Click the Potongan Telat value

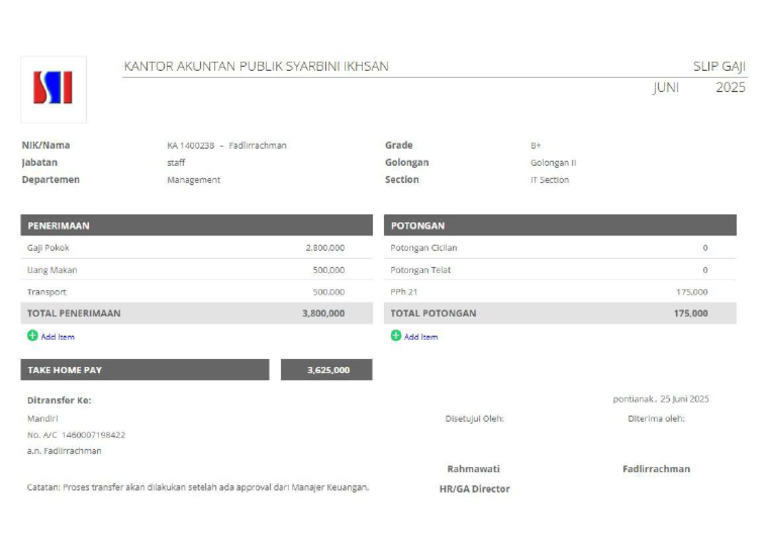pos(704,270)
